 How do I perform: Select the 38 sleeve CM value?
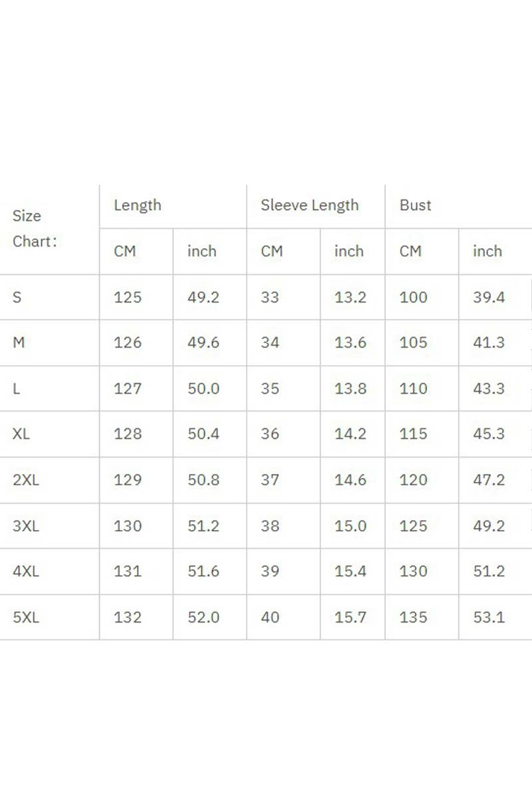coord(270,526)
